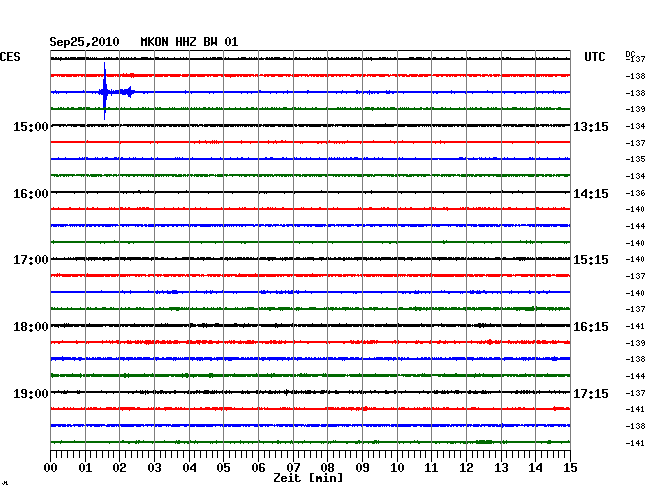Select the 02 minute axis label
650x494 pixels.
[x=119, y=468]
